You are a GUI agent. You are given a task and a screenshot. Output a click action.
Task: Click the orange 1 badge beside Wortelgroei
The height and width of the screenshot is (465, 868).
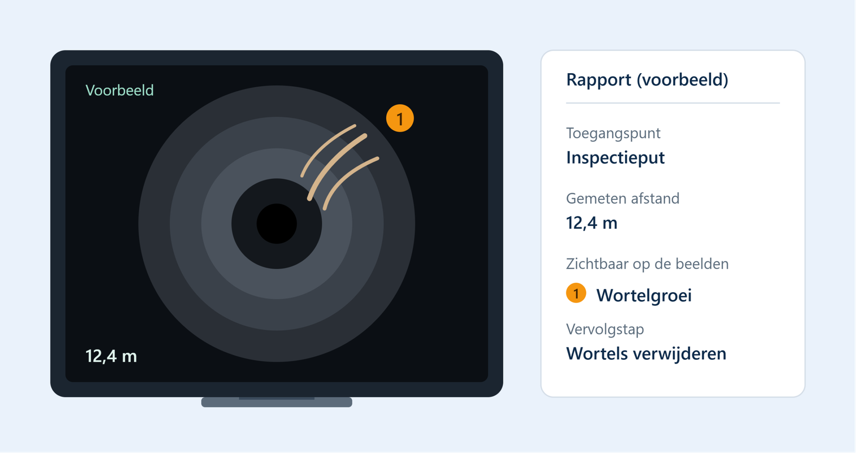coord(576,293)
